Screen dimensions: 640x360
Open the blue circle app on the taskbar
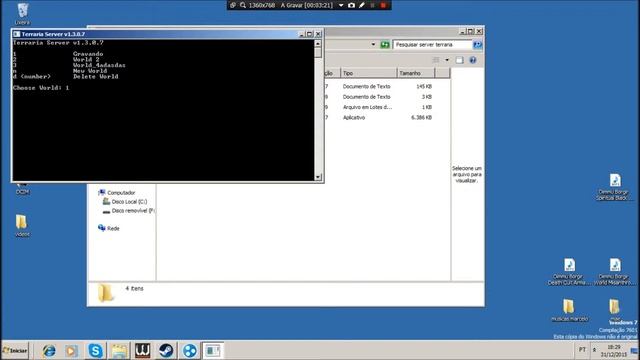coord(189,351)
